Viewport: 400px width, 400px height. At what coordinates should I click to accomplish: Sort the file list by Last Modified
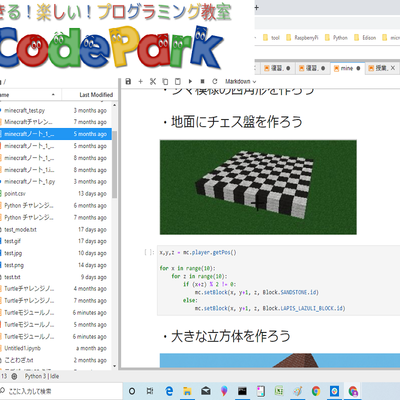96,95
